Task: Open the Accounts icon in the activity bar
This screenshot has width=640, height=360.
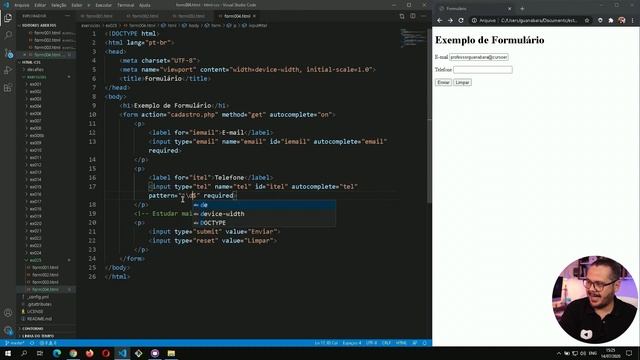Action: (8, 313)
